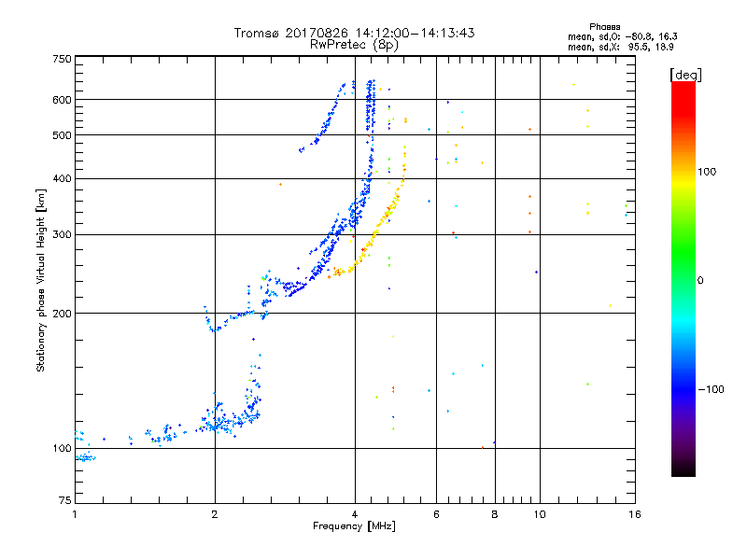Click the '500' height tick label
This screenshot has height=560, width=747.
(62, 135)
